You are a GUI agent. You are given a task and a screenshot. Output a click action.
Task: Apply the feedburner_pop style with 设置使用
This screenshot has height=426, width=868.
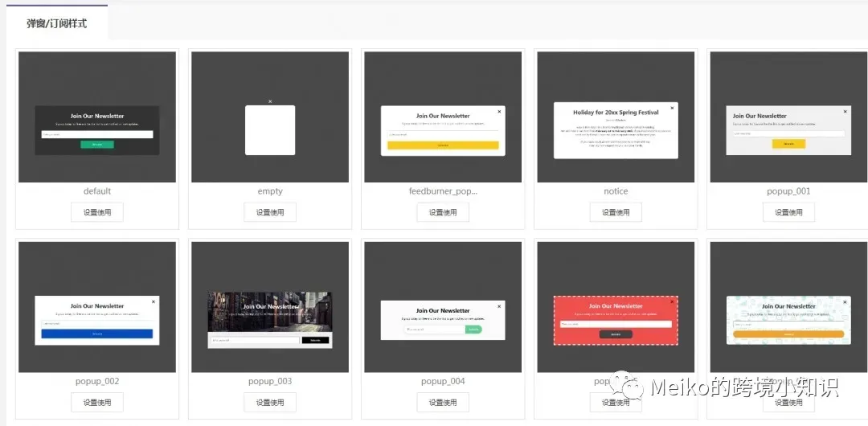pyautogui.click(x=443, y=212)
